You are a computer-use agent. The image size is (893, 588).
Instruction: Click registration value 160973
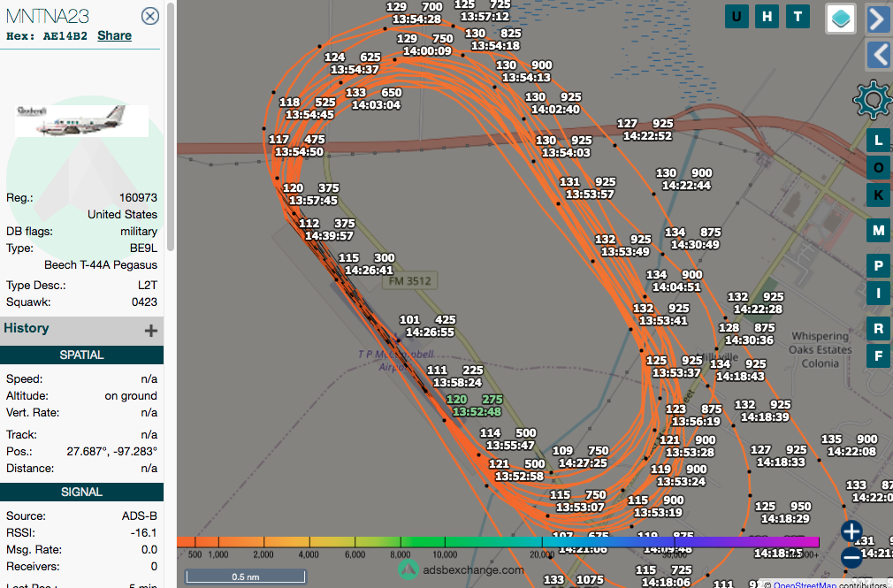coord(139,198)
